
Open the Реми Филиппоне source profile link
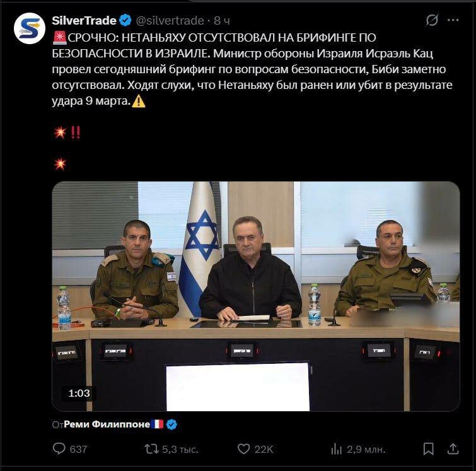point(107,424)
